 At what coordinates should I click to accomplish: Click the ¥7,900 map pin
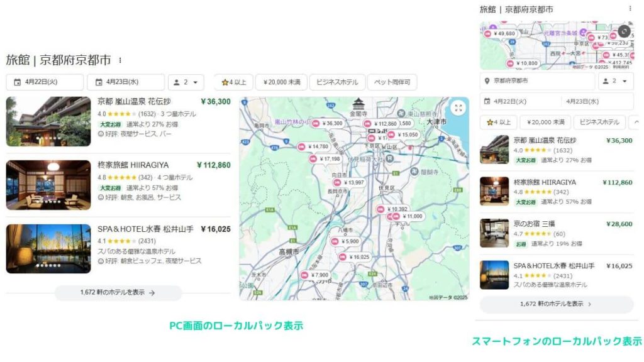(316, 275)
